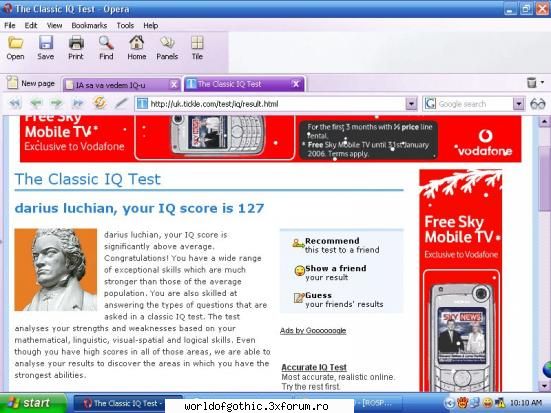This screenshot has height=413, width=551.
Task: Expand the Google search engine dropdown
Action: (x=518, y=104)
